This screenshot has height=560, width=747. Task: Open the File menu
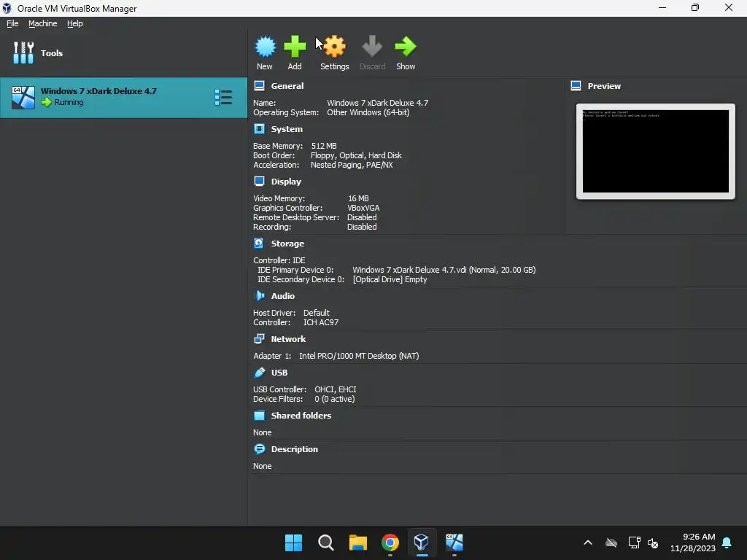point(12,23)
